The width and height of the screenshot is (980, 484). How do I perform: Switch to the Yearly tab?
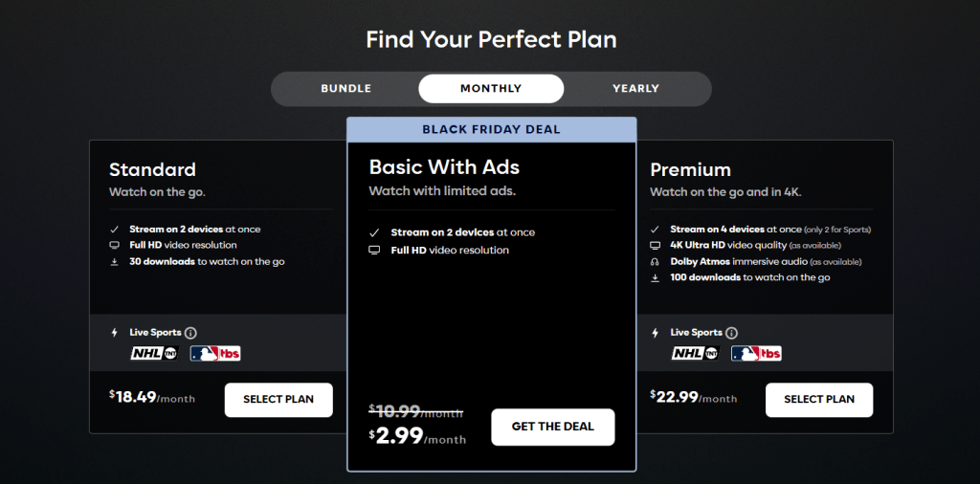coord(635,89)
